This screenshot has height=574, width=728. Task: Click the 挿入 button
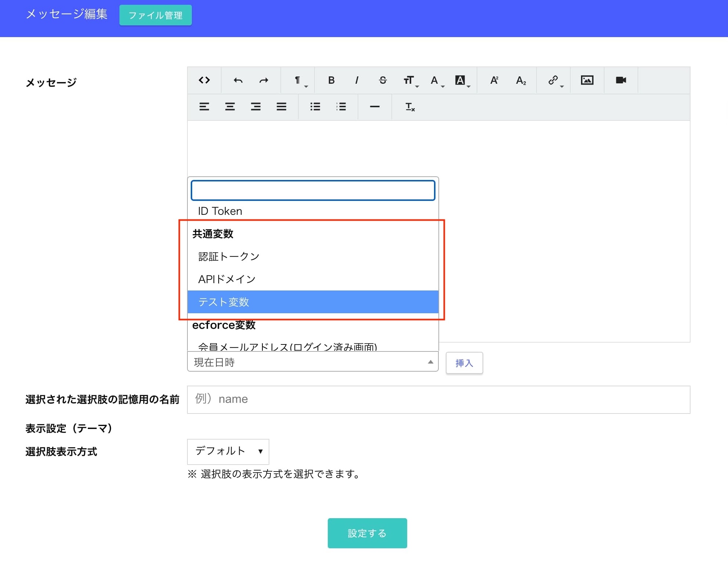click(x=464, y=363)
